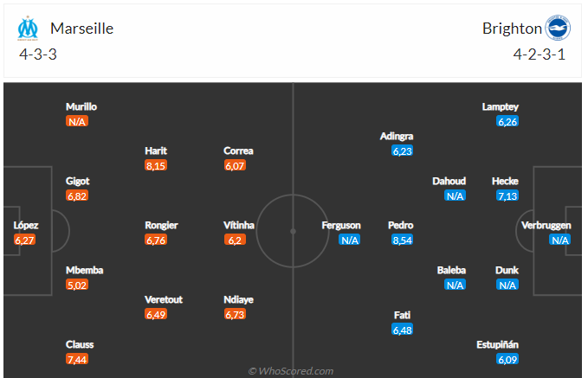The width and height of the screenshot is (588, 378).
Task: Click Ndiaye's 6,73 rating badge
Action: click(236, 314)
